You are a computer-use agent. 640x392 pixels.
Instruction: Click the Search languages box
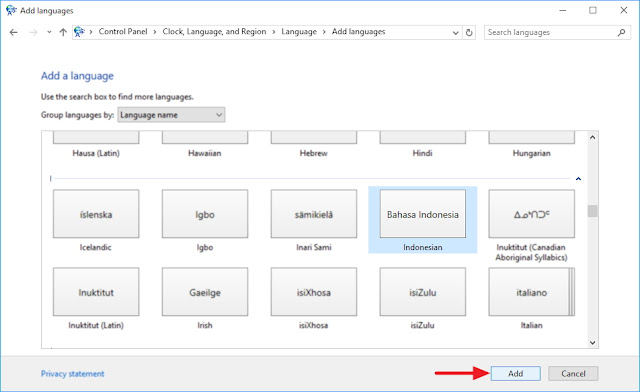(x=557, y=32)
